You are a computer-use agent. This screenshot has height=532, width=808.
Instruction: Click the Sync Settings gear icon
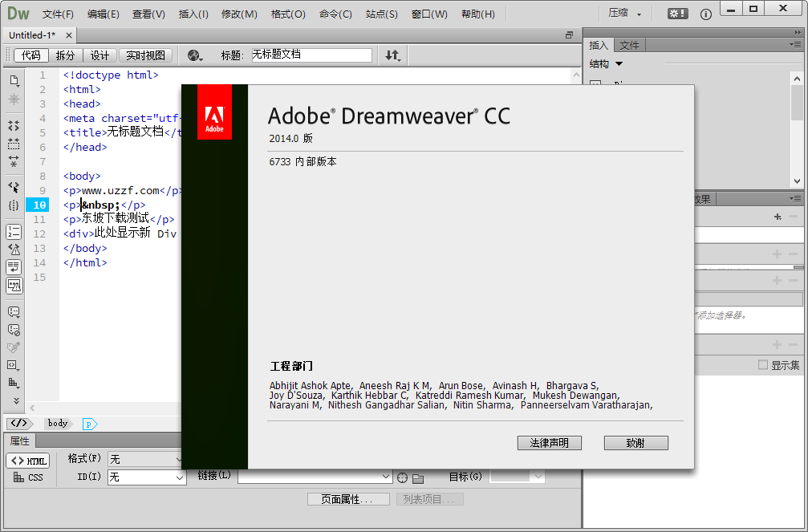click(677, 14)
